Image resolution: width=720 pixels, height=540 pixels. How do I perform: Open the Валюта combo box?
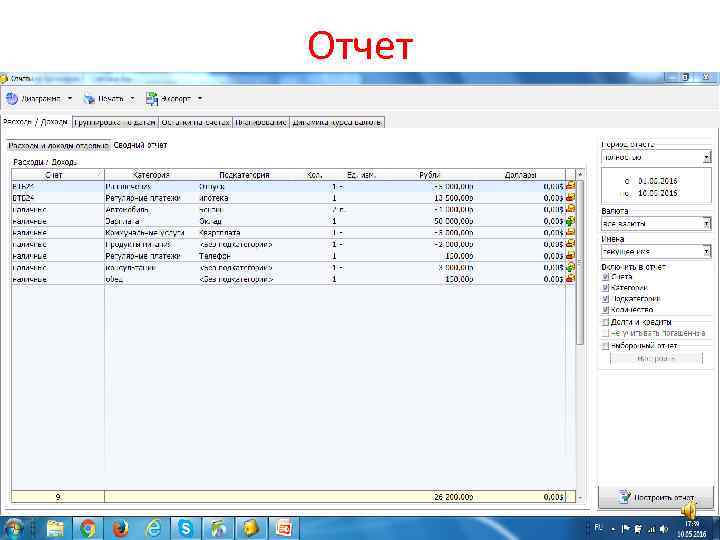click(x=656, y=224)
